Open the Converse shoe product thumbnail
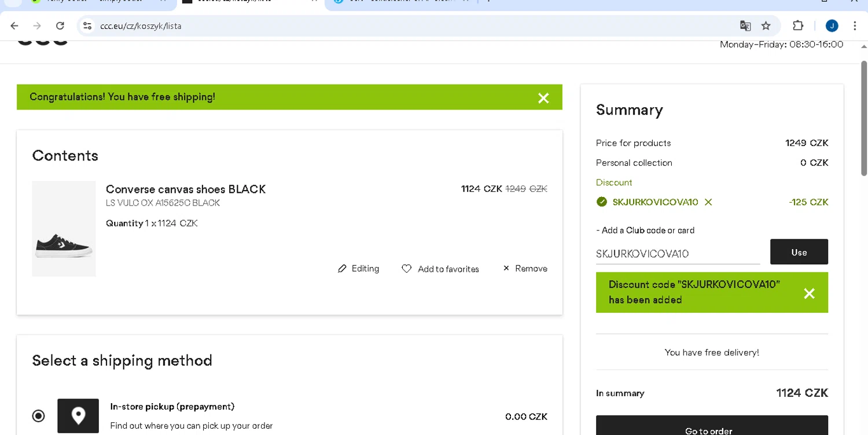868x435 pixels. [x=64, y=229]
